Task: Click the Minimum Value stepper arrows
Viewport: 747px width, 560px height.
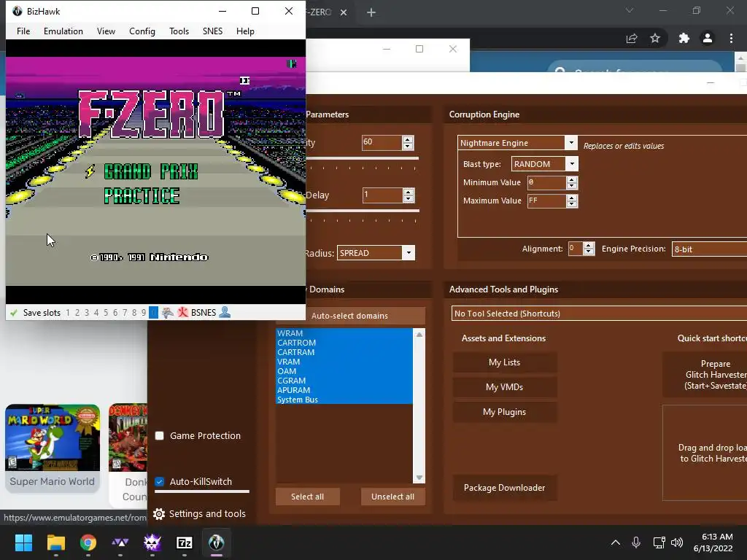Action: pyautogui.click(x=572, y=182)
